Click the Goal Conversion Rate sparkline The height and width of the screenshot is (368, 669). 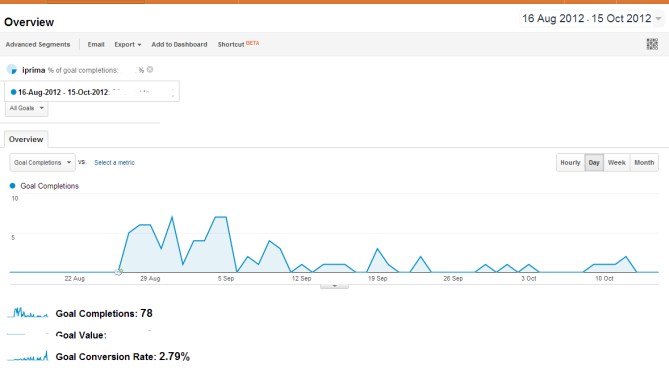coord(28,356)
